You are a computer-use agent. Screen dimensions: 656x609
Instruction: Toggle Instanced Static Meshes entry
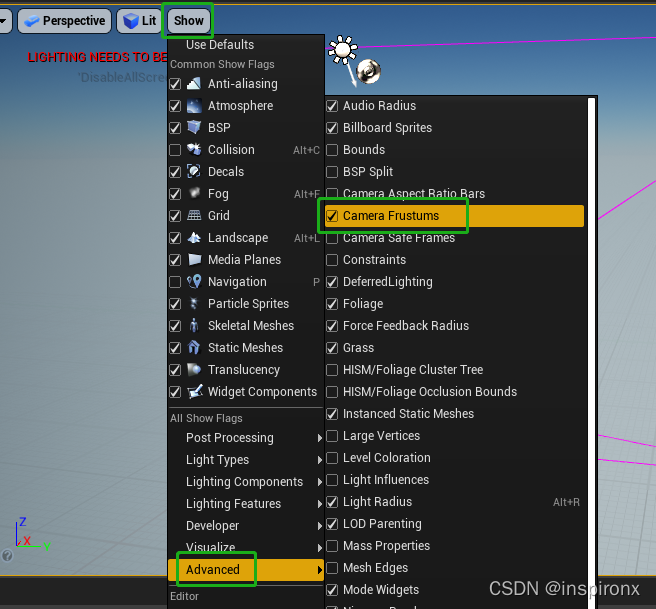455,414
